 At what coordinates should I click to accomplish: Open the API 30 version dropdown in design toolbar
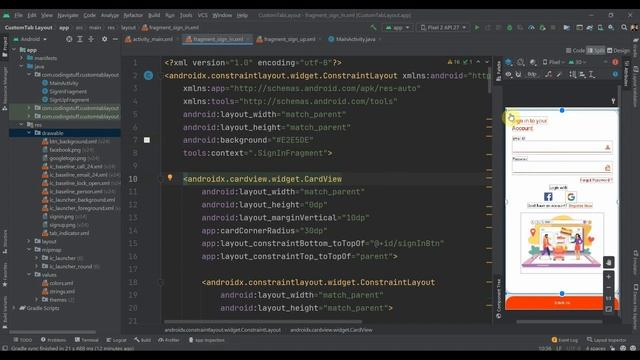578,62
